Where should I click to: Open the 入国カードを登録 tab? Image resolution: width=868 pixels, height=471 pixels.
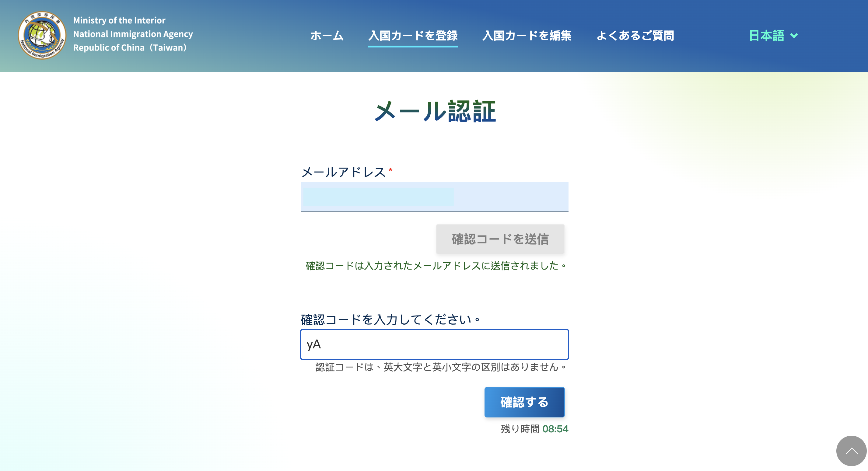click(x=413, y=36)
